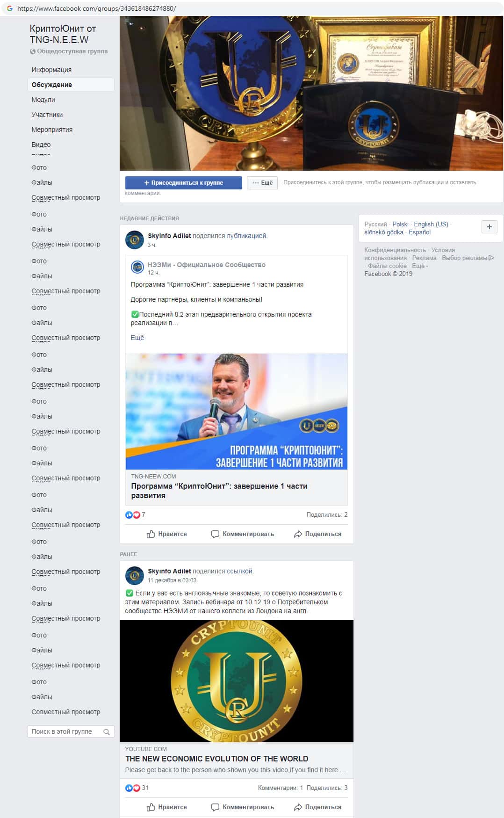Select Обсуждение in group sidebar
The width and height of the screenshot is (504, 818).
[71, 85]
